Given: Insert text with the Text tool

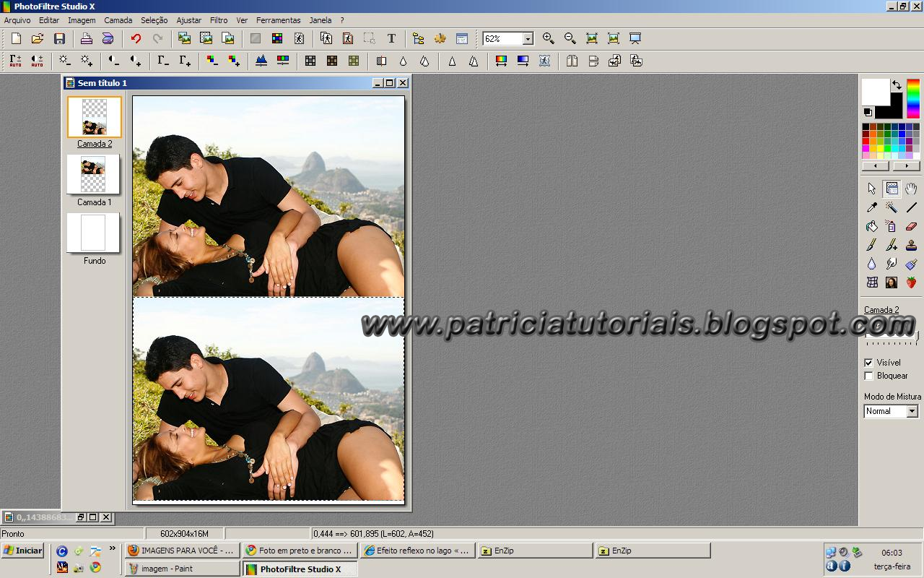Looking at the screenshot, I should tap(392, 38).
